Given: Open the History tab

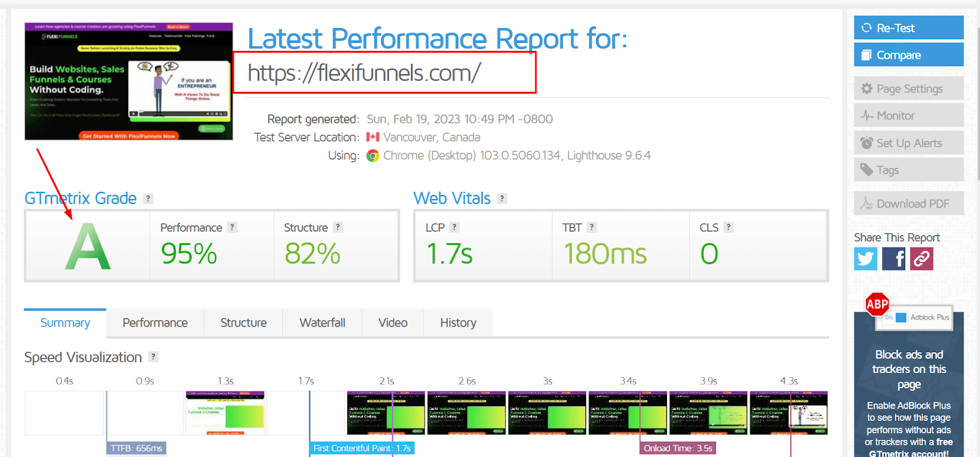Looking at the screenshot, I should coord(458,323).
